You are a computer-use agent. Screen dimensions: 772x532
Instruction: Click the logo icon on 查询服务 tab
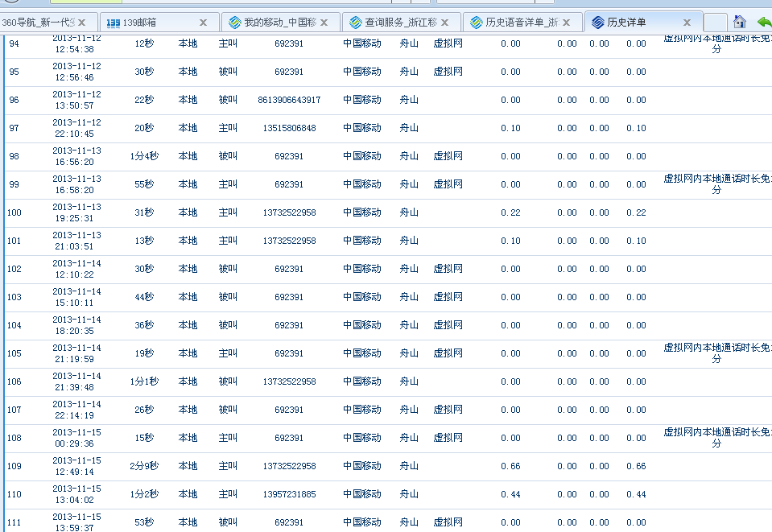pyautogui.click(x=355, y=23)
